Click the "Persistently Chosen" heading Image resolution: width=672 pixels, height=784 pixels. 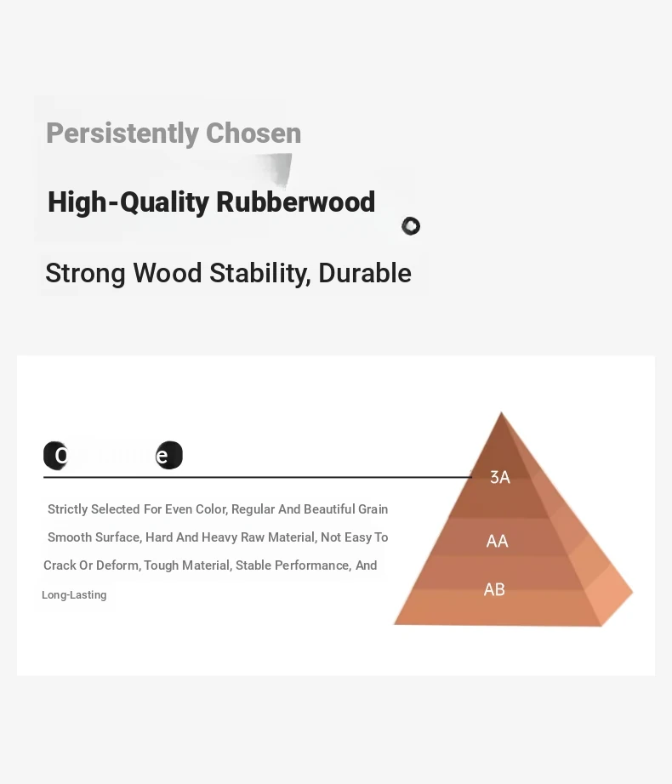pyautogui.click(x=174, y=133)
